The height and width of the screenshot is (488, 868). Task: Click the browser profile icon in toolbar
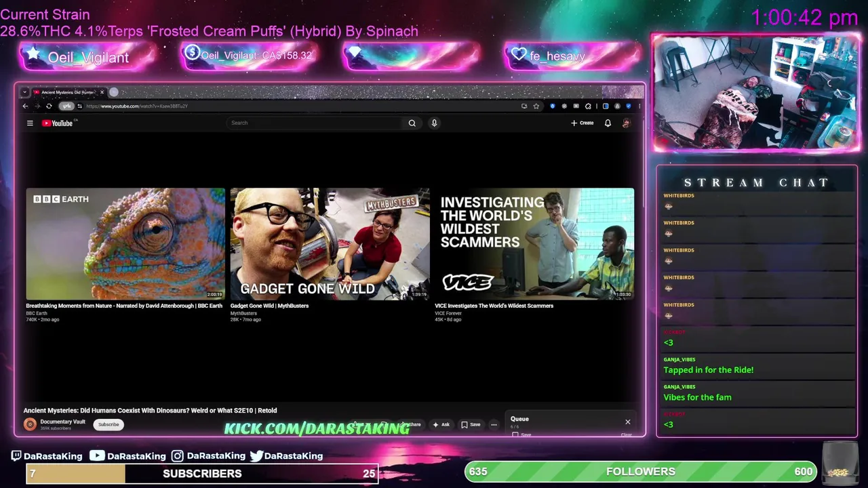point(617,106)
